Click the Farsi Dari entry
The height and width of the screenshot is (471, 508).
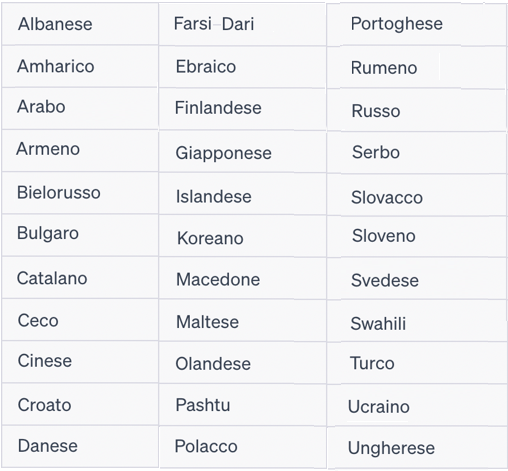coord(242,24)
